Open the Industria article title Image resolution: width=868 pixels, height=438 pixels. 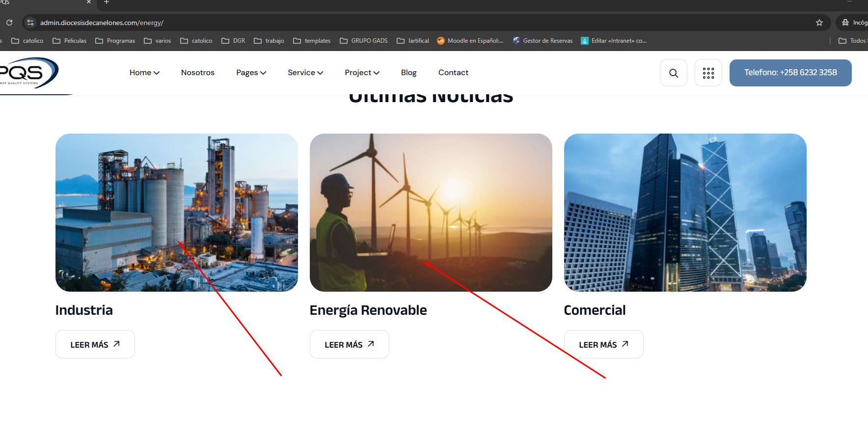84,310
